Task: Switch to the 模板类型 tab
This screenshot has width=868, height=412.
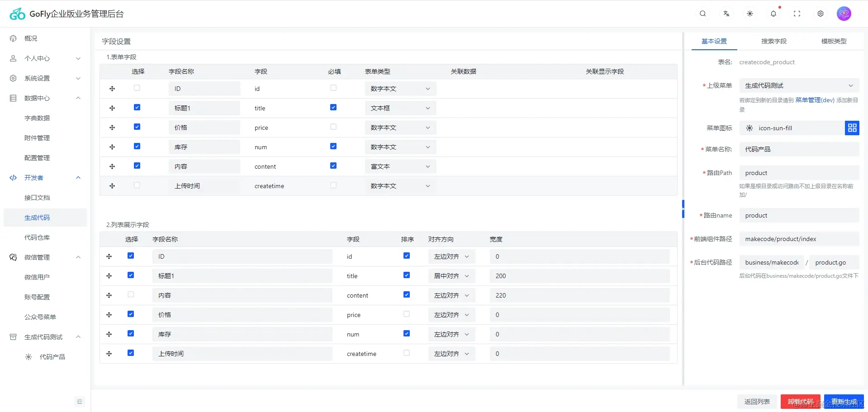Action: click(x=834, y=41)
